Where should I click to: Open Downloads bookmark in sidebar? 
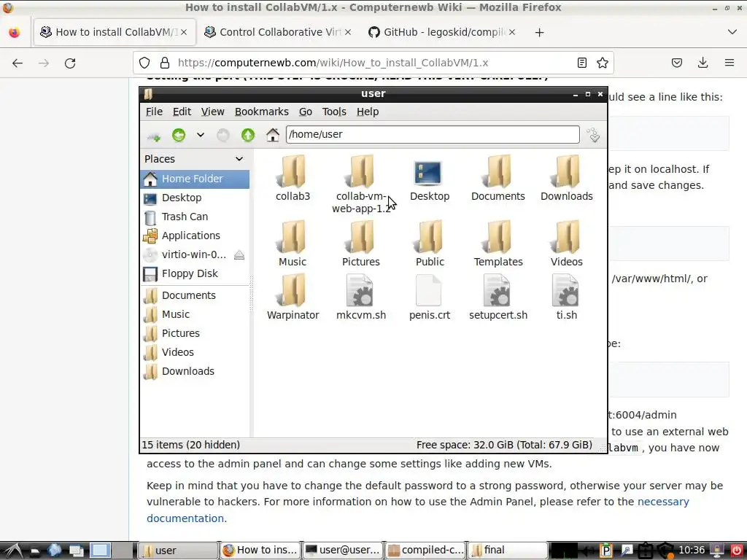pyautogui.click(x=195, y=371)
